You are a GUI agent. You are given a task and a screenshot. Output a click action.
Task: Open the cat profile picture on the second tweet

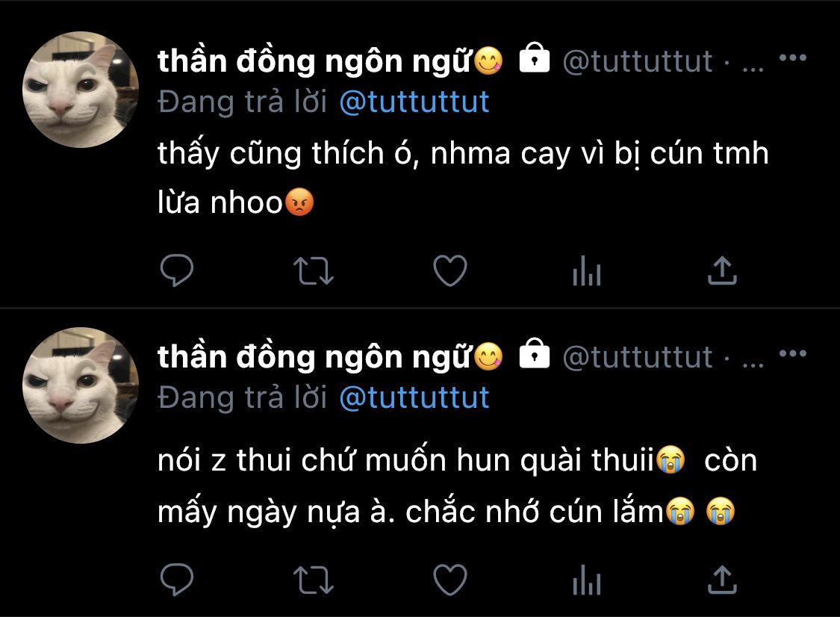click(x=81, y=385)
